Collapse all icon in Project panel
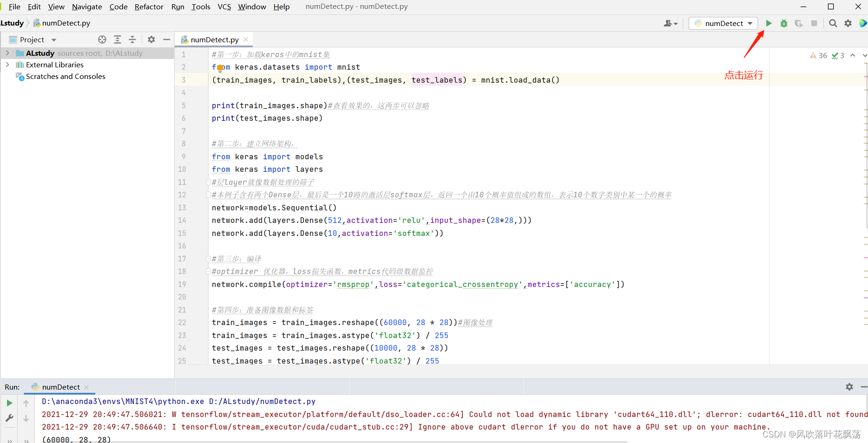Image resolution: width=868 pixels, height=443 pixels. tap(132, 39)
